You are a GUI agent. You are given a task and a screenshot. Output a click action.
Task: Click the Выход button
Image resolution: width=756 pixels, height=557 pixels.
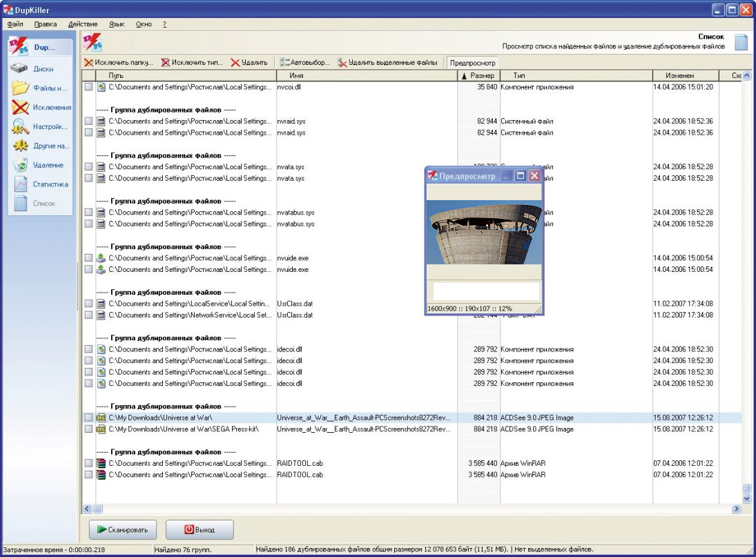199,529
